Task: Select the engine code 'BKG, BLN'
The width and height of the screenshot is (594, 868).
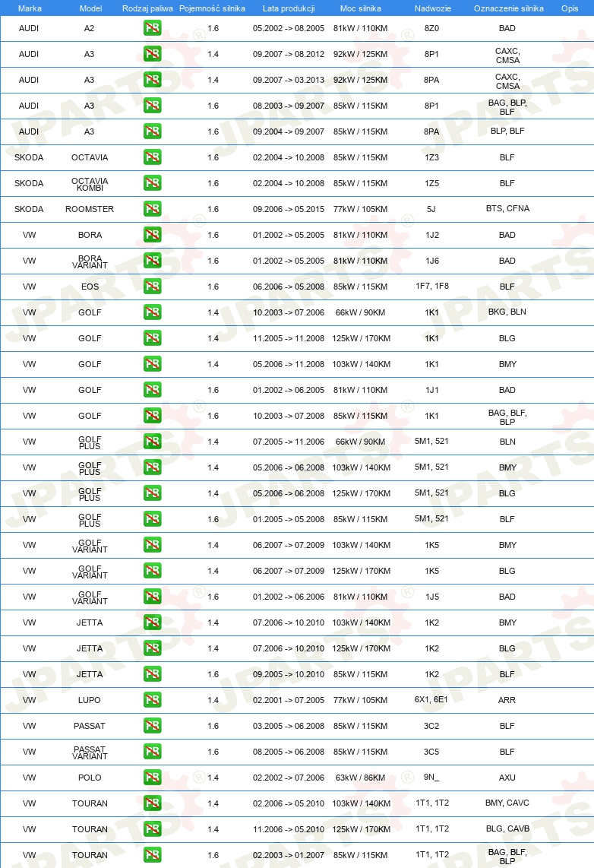Action: coord(507,312)
